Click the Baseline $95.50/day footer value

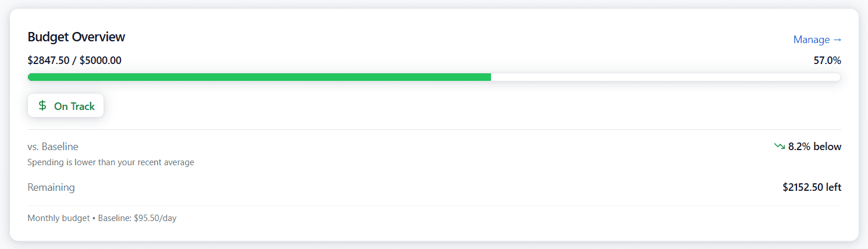coord(137,218)
